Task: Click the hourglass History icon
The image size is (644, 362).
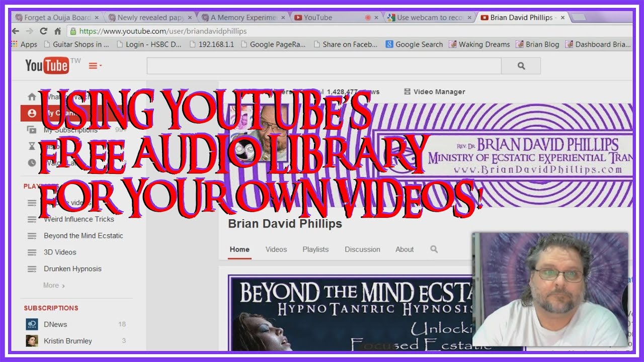Action: (x=32, y=146)
